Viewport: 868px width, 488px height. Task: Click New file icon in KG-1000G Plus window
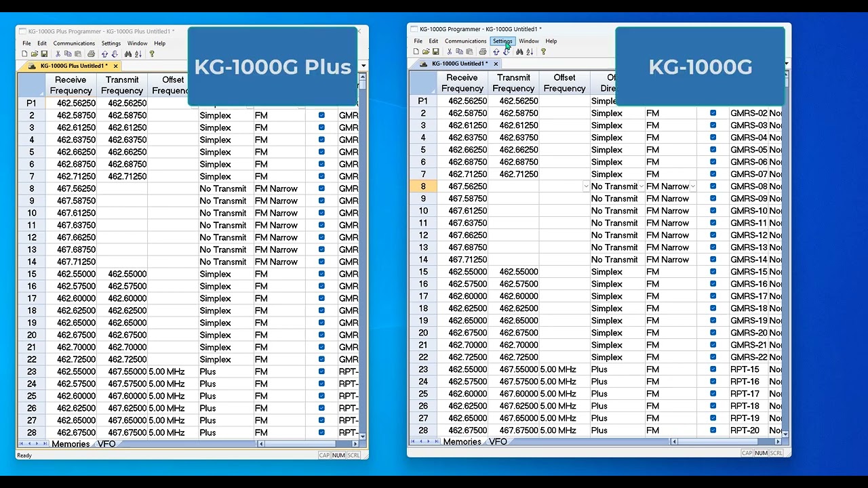point(24,54)
